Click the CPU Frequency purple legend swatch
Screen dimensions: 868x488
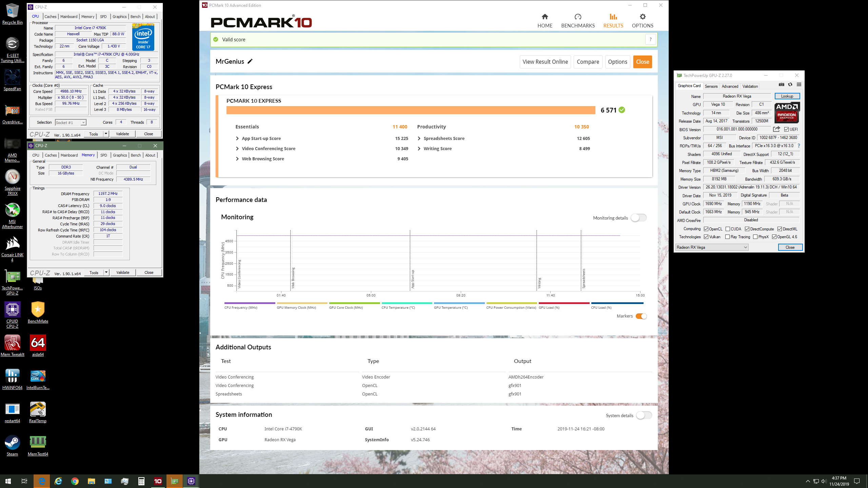pyautogui.click(x=250, y=303)
